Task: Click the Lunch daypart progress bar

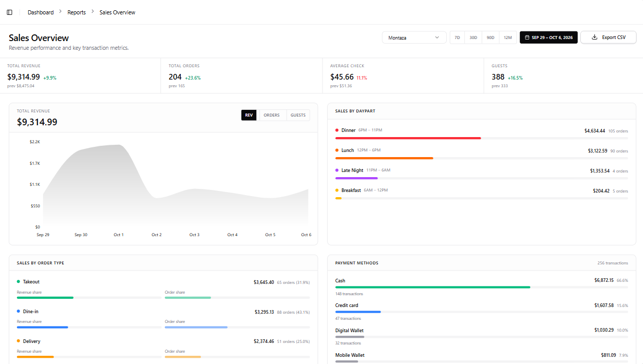Action: point(481,158)
